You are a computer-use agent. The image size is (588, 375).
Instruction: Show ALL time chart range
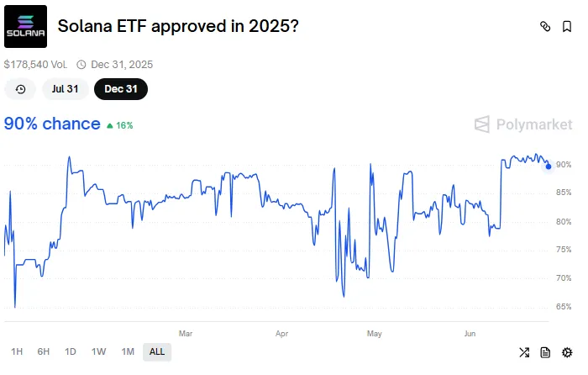click(157, 351)
